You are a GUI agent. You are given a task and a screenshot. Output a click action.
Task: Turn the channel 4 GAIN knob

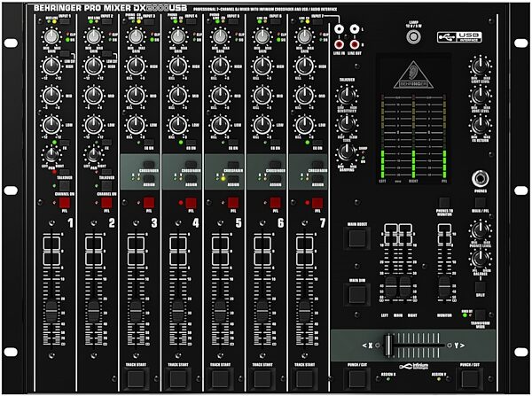[x=178, y=37]
